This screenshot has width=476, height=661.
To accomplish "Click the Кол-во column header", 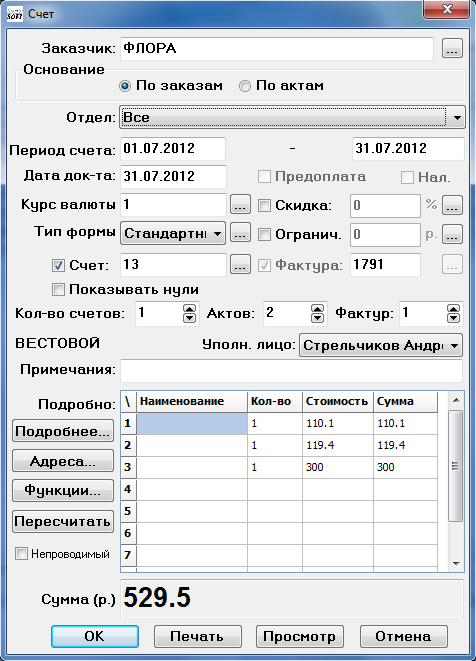I will pyautogui.click(x=275, y=401).
